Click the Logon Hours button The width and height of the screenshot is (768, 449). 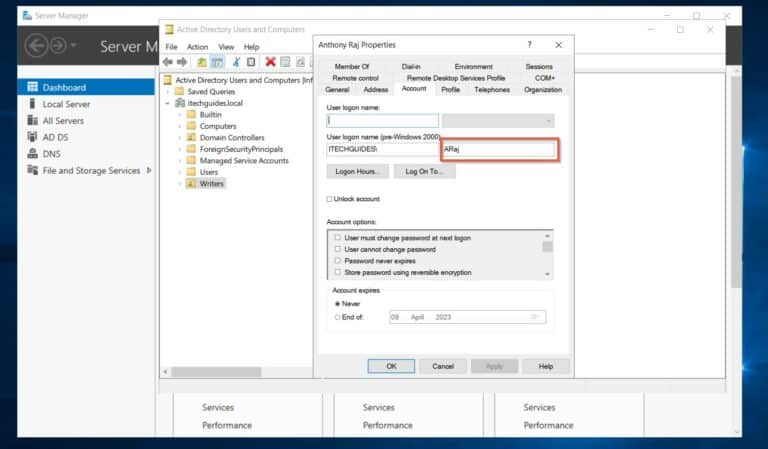358,171
